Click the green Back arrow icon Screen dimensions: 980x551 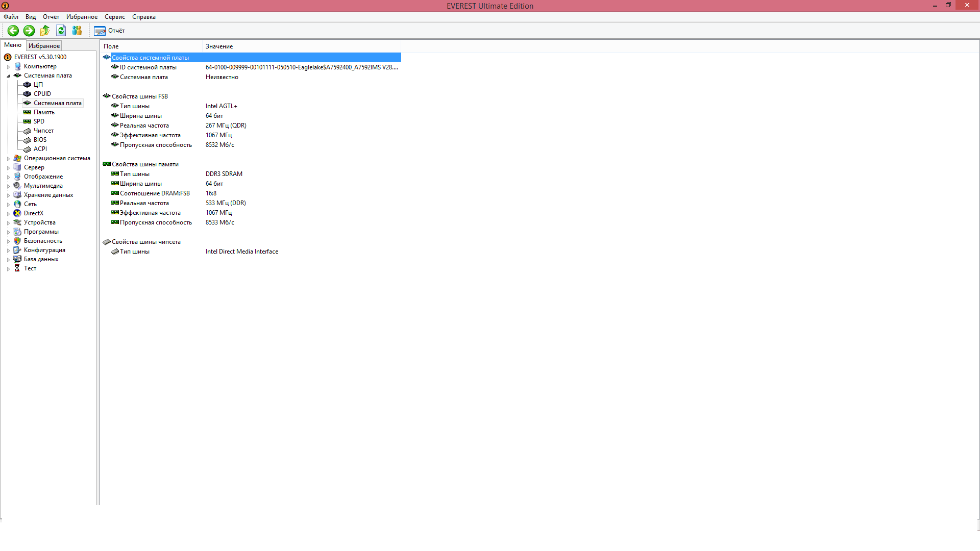click(13, 31)
